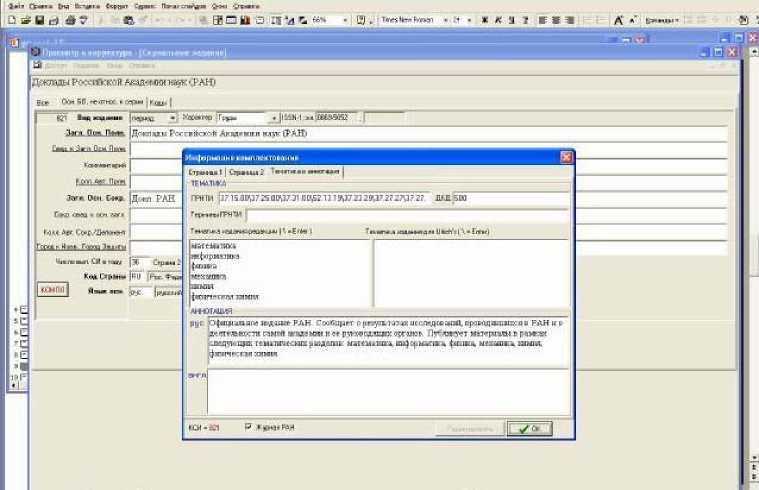Select 'информатика' in the subject list

pos(215,256)
